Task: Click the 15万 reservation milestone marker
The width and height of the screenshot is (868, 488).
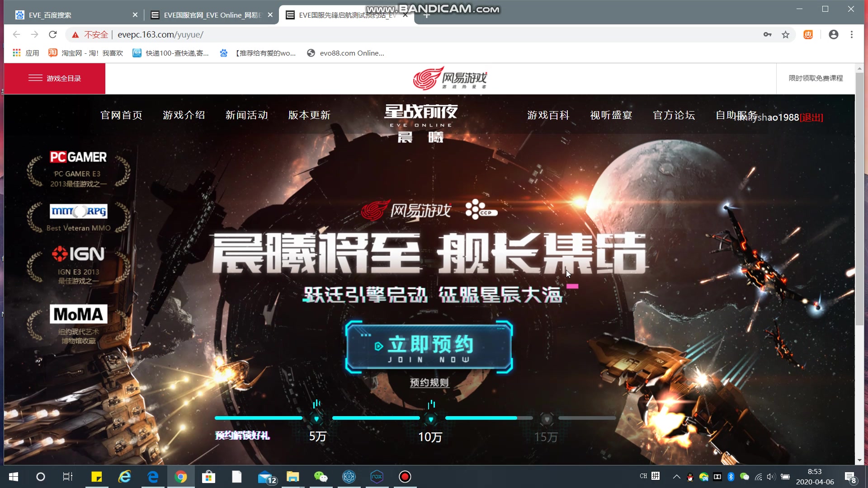Action: pyautogui.click(x=547, y=419)
